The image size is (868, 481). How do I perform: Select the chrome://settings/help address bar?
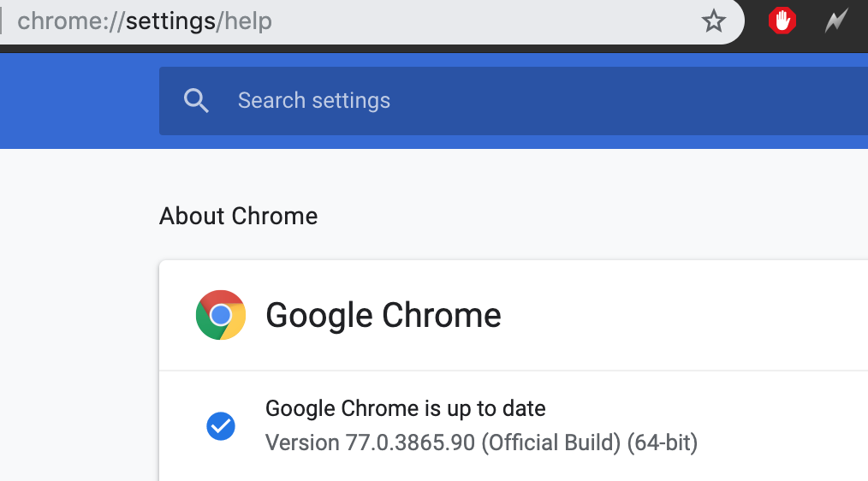[371, 21]
